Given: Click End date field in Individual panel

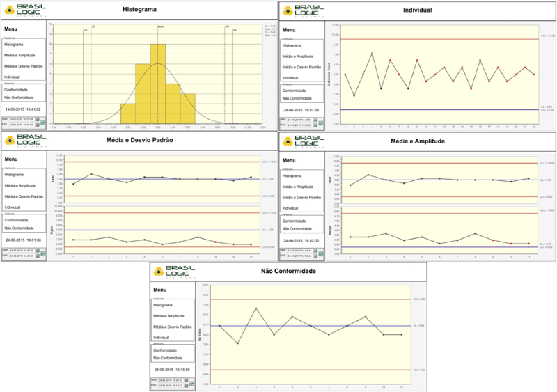Looking at the screenshot, I should pyautogui.click(x=299, y=125).
